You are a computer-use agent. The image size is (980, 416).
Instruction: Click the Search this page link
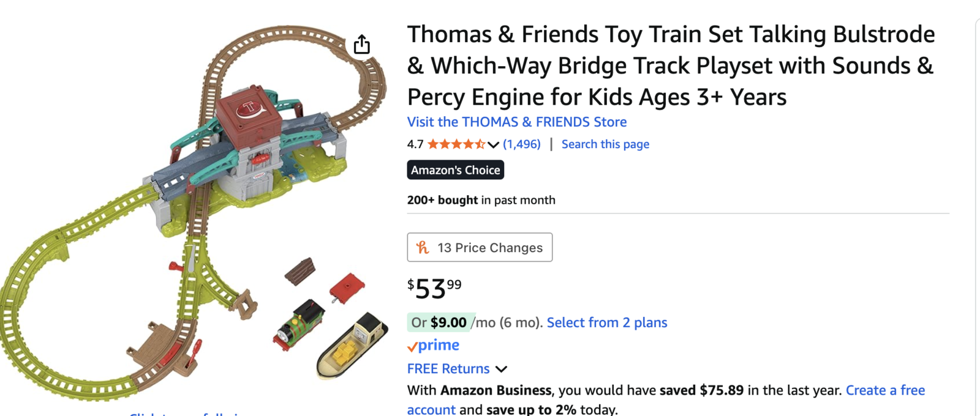pos(605,144)
